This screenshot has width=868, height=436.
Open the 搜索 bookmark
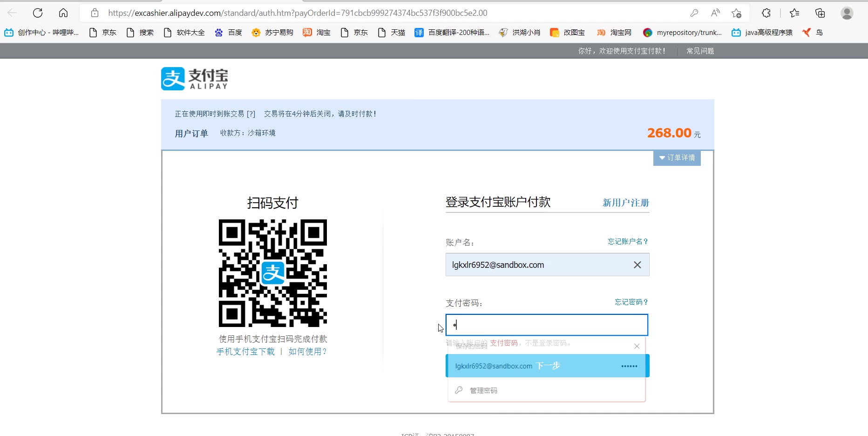[140, 32]
